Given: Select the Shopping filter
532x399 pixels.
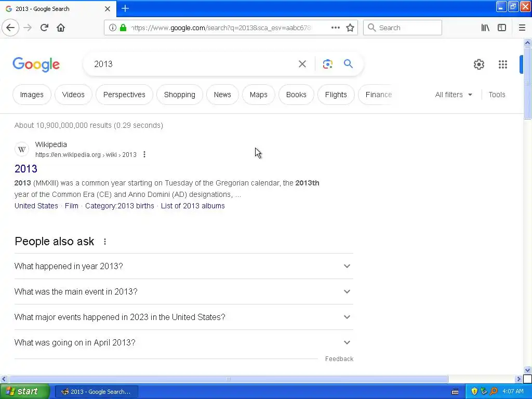Looking at the screenshot, I should [x=179, y=95].
